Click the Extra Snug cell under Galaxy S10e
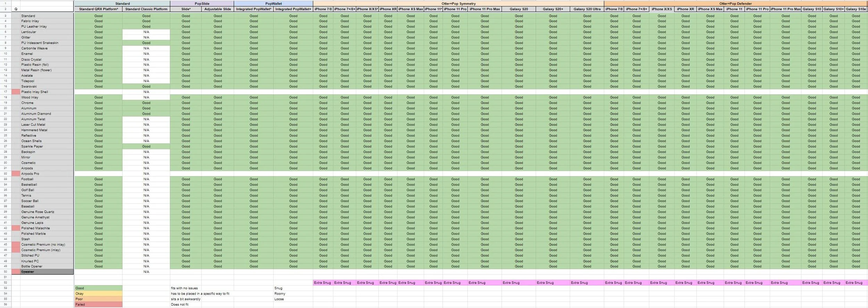 pos(856,283)
